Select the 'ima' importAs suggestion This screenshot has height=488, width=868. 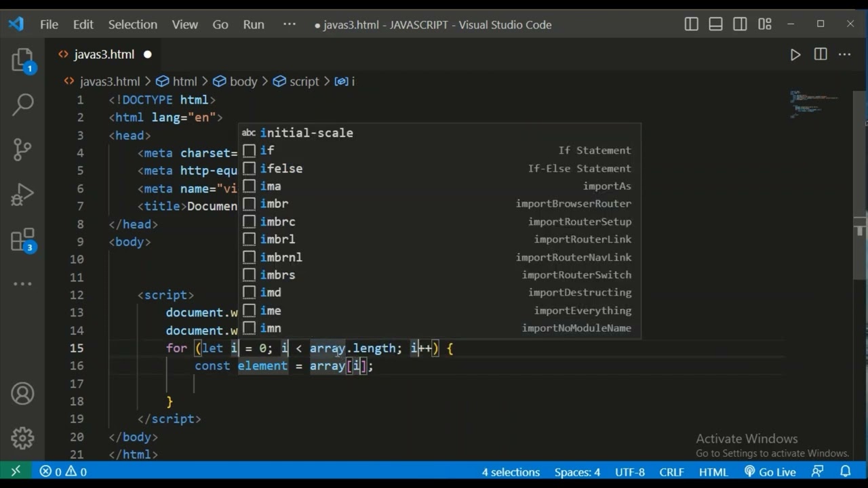(x=439, y=186)
